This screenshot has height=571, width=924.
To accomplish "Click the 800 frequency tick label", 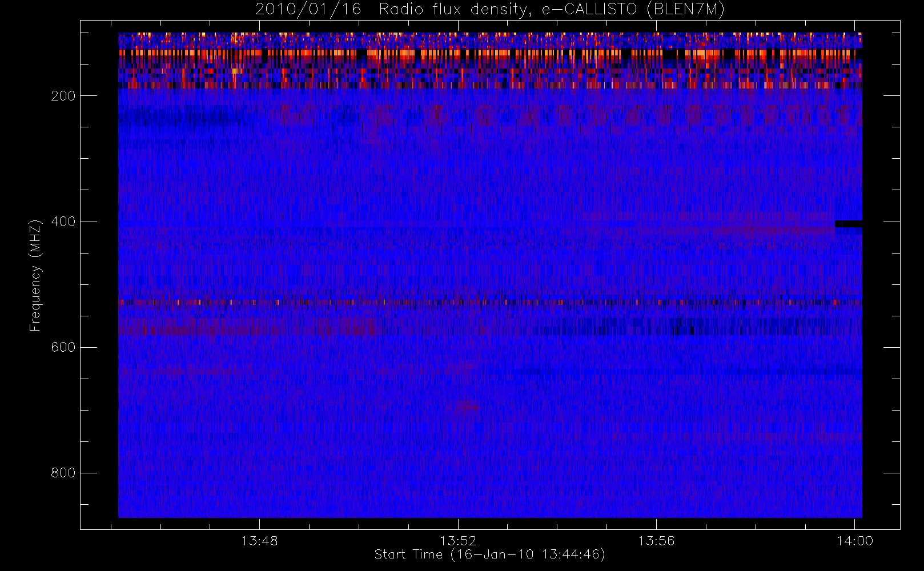I will (63, 473).
